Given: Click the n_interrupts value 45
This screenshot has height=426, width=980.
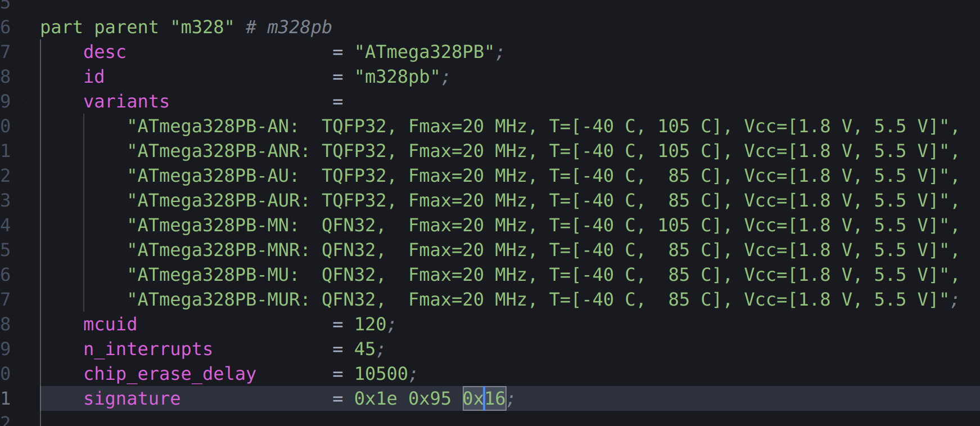Looking at the screenshot, I should pos(364,349).
